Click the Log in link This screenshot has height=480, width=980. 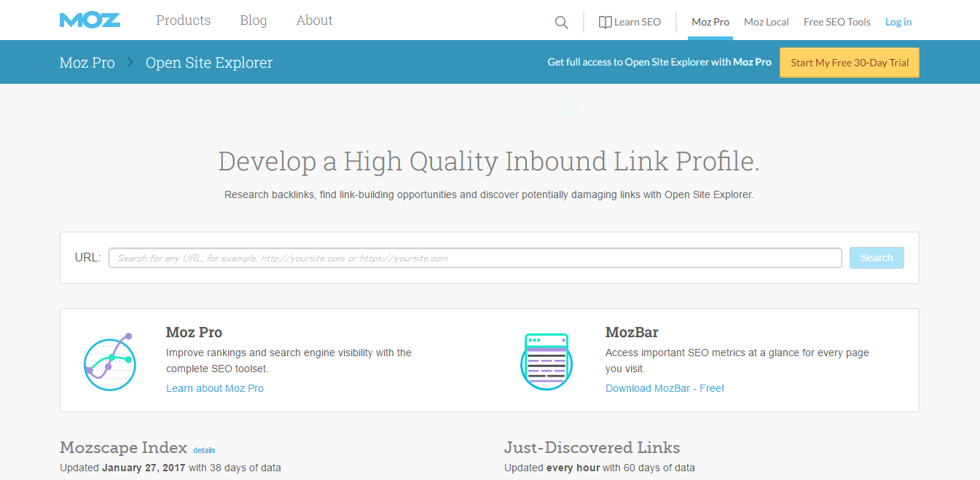pyautogui.click(x=898, y=22)
